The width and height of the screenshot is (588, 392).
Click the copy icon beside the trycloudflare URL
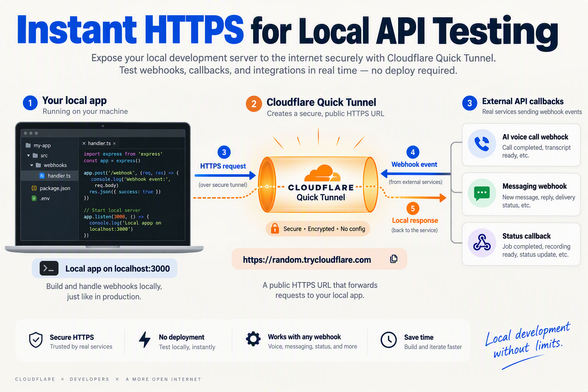pyautogui.click(x=394, y=259)
